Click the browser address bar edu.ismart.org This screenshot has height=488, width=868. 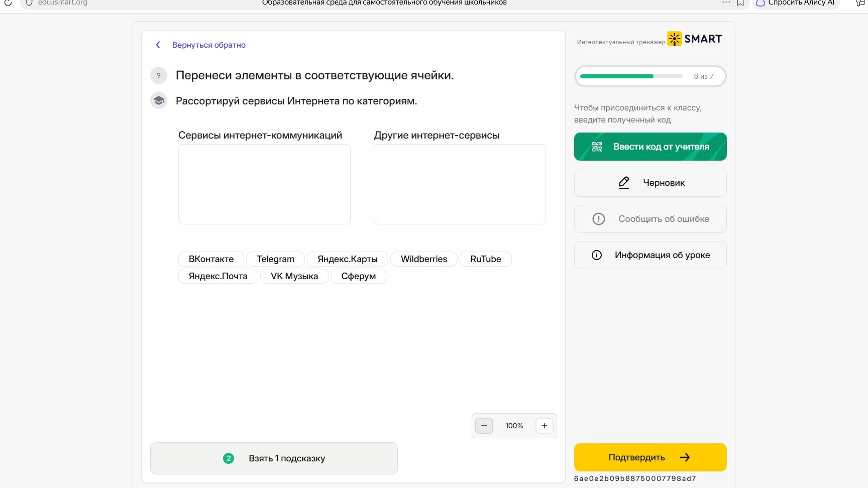pyautogui.click(x=63, y=3)
